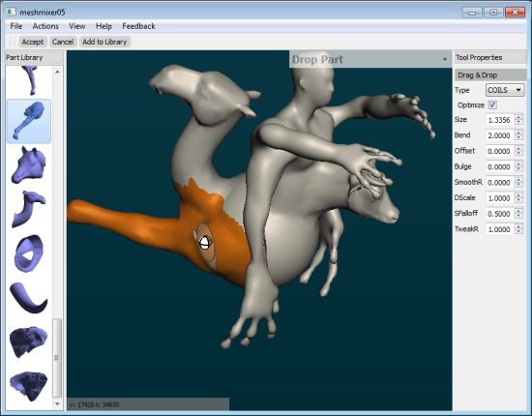Viewport: 532px width, 416px height.
Task: Select the cow head part in library
Action: coord(28,165)
